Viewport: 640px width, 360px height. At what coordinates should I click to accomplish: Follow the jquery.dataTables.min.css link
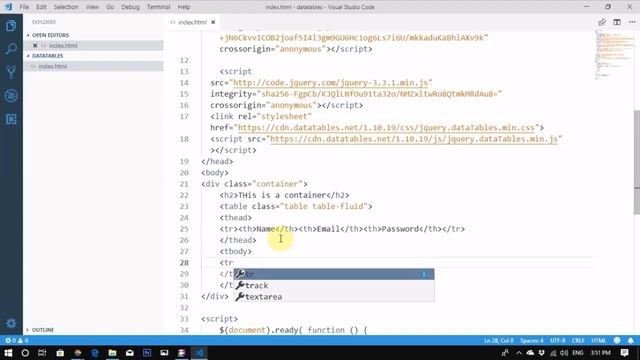pyautogui.click(x=386, y=128)
